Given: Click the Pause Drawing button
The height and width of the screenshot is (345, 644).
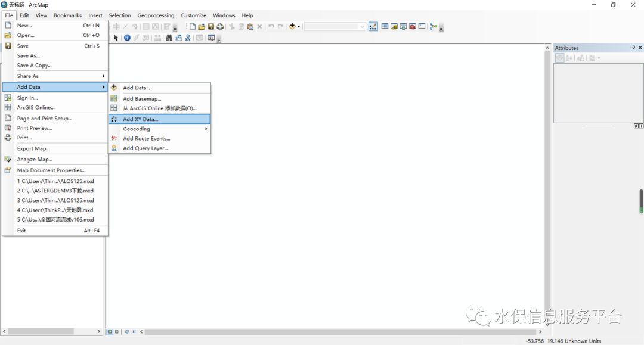Looking at the screenshot, I should [x=134, y=331].
